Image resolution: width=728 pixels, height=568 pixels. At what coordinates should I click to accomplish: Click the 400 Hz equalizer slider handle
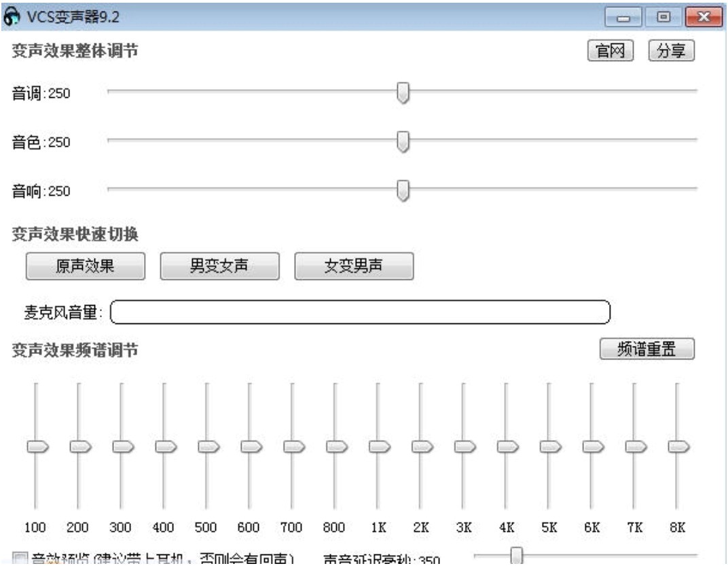(x=166, y=446)
